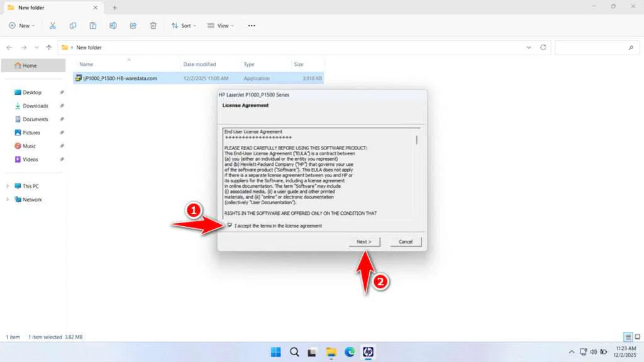Screen dimensions: 644x362
Task: Open the Sort dropdown menu
Action: [184, 25]
